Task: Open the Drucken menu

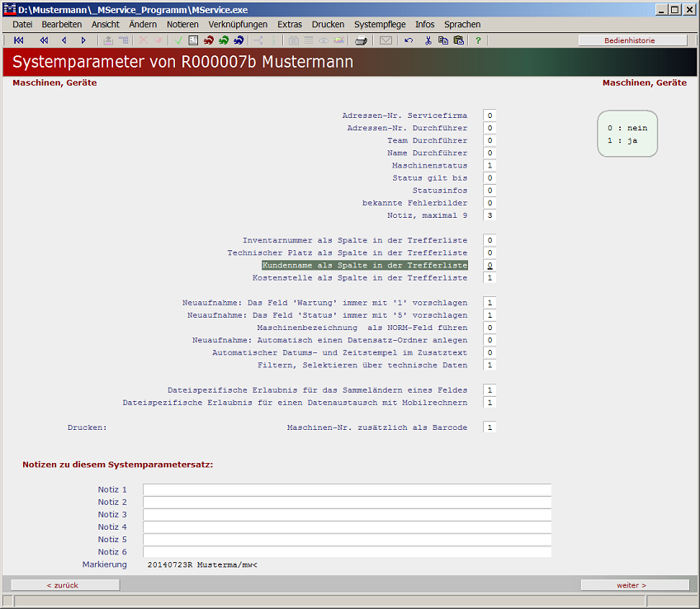Action: (328, 24)
